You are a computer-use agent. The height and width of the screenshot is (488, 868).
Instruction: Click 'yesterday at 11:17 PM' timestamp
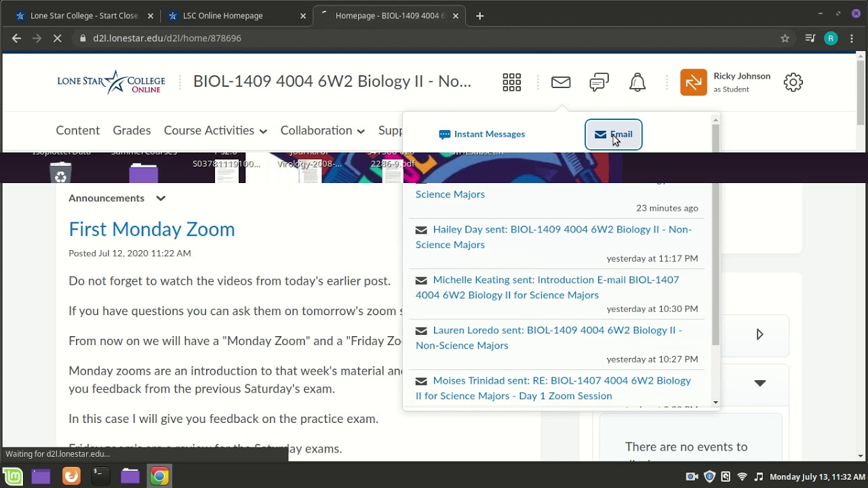pos(652,258)
